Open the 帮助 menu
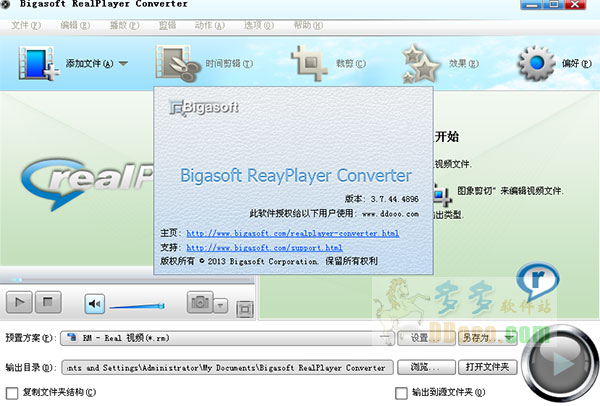Screen dimensions: 600x406 [308, 26]
